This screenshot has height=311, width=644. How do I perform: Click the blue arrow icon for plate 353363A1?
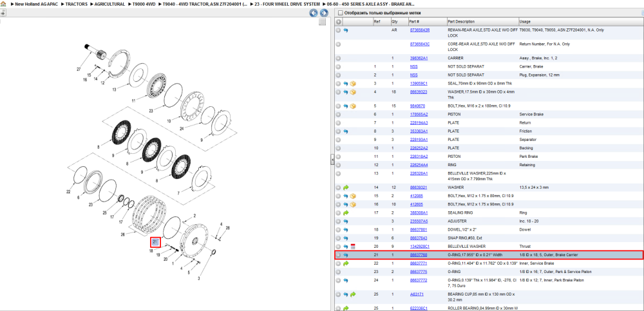pos(346,131)
